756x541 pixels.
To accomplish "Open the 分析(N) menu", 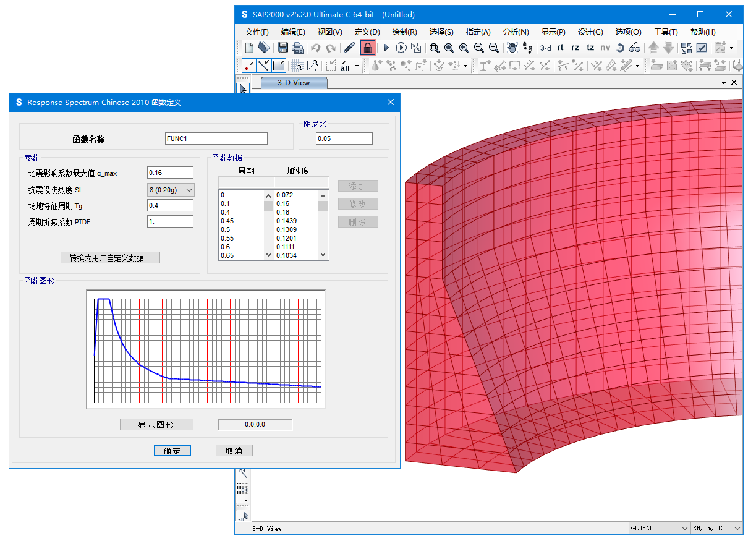I will pyautogui.click(x=516, y=32).
